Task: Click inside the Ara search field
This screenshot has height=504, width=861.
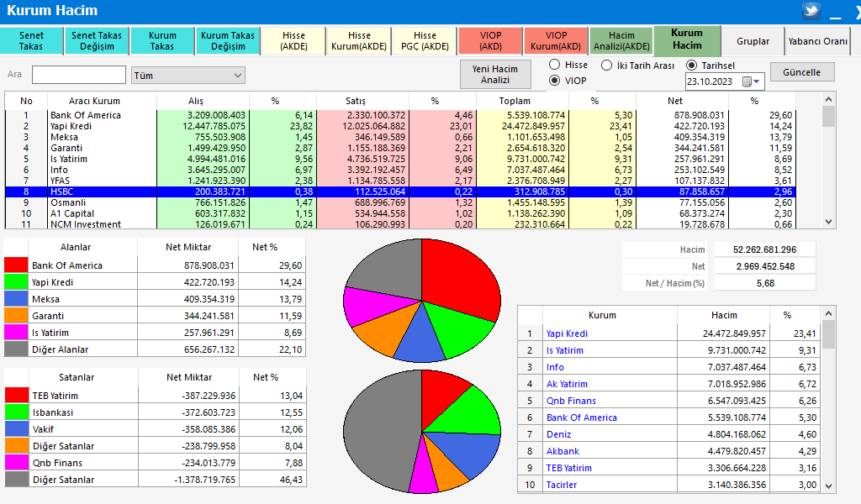Action: (79, 75)
